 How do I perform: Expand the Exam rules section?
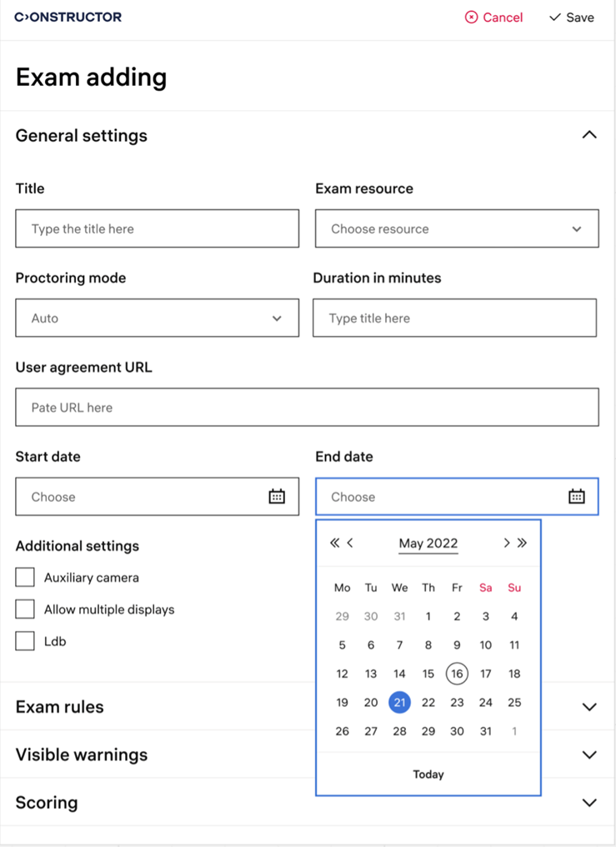coord(589,707)
